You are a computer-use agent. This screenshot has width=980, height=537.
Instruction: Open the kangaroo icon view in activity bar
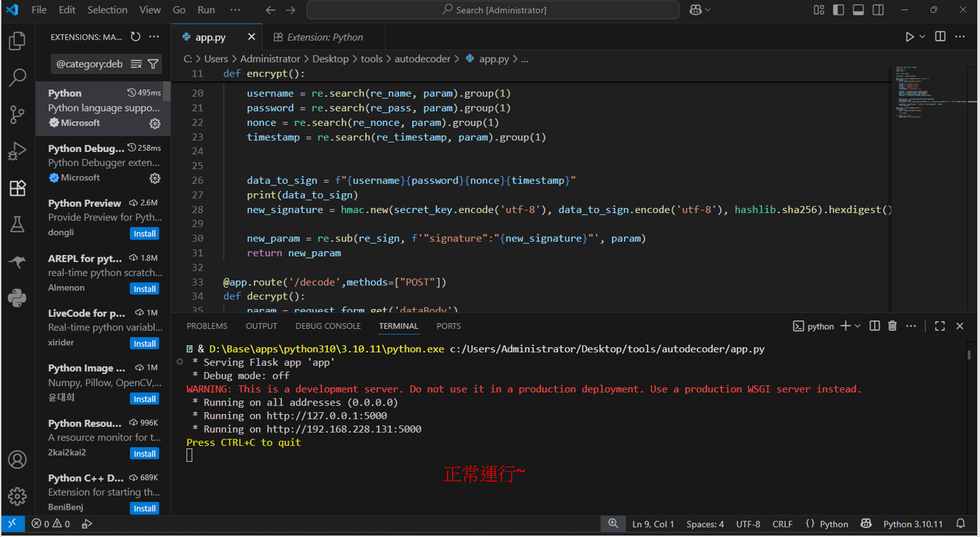click(x=17, y=261)
